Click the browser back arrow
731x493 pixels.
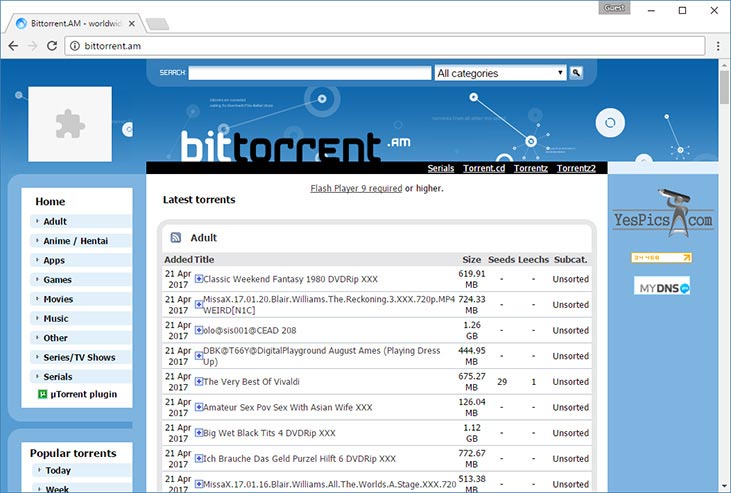pyautogui.click(x=14, y=46)
